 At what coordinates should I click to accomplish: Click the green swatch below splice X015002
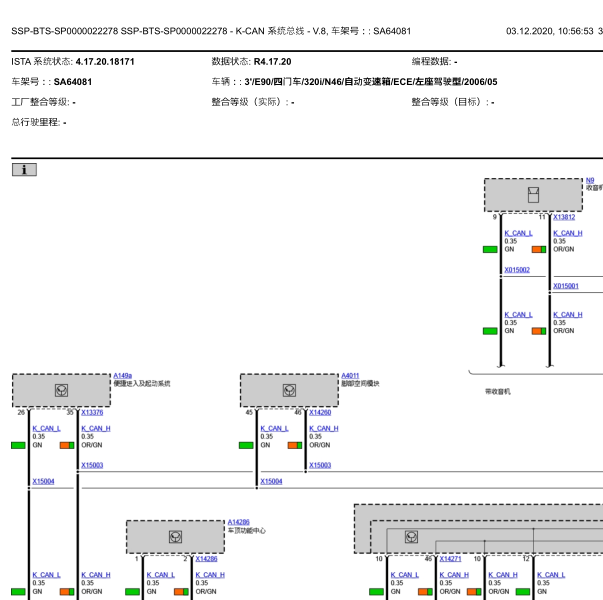tap(490, 331)
